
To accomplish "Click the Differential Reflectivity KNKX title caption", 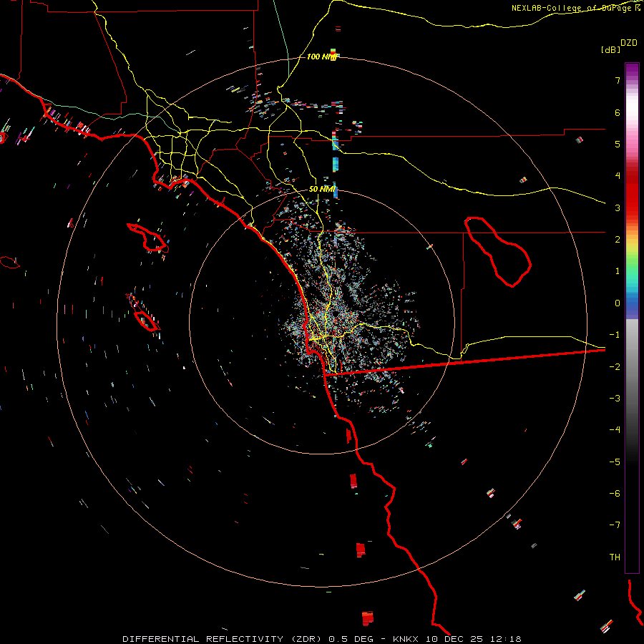I will pos(321,639).
